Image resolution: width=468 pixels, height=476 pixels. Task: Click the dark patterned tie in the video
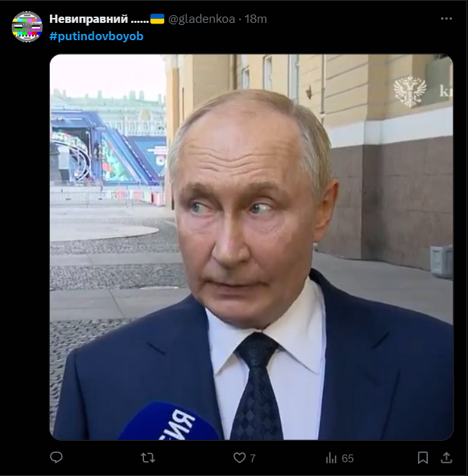(258, 387)
